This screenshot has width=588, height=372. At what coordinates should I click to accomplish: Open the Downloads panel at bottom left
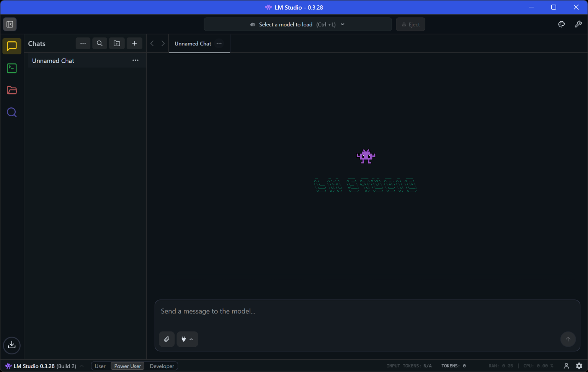[11, 345]
